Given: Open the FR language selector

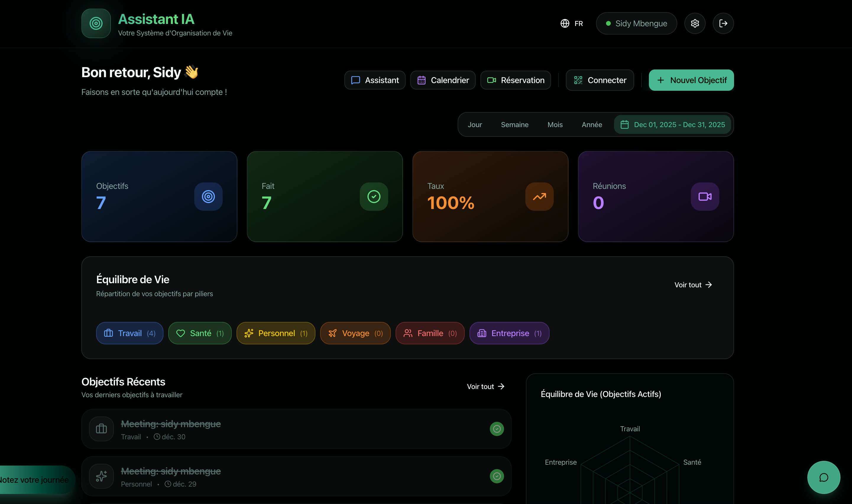Looking at the screenshot, I should click(572, 23).
